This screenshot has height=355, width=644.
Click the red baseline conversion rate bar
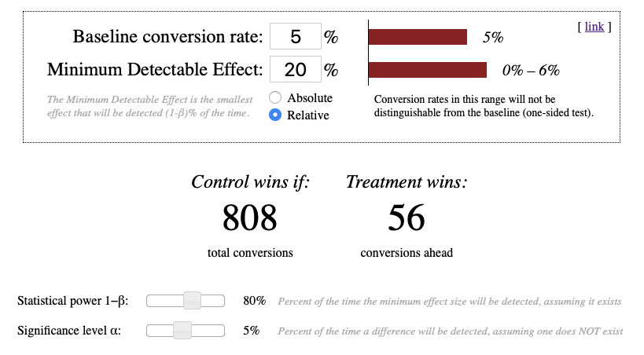pos(418,37)
